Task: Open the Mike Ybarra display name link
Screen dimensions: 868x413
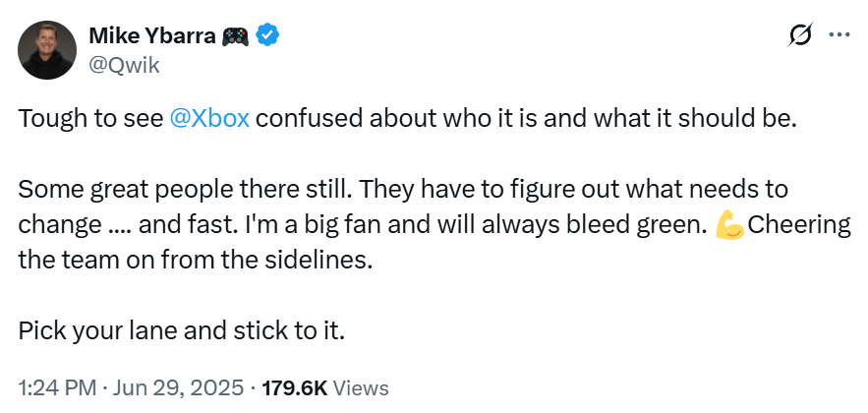Action: (150, 36)
